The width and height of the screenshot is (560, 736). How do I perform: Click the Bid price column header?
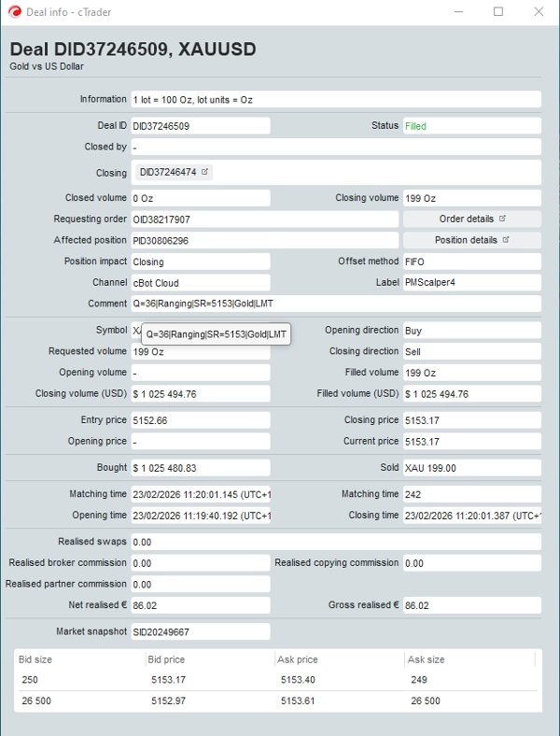coord(167,659)
